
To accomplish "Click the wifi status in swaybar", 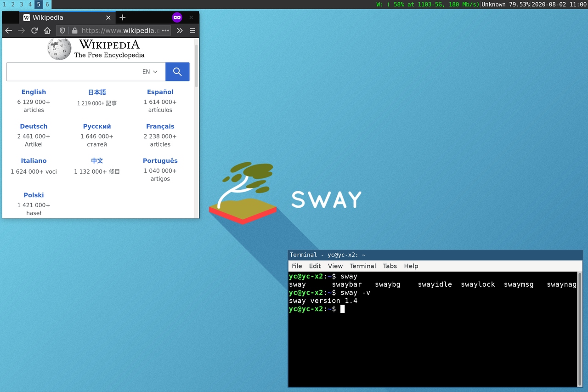I will point(428,4).
